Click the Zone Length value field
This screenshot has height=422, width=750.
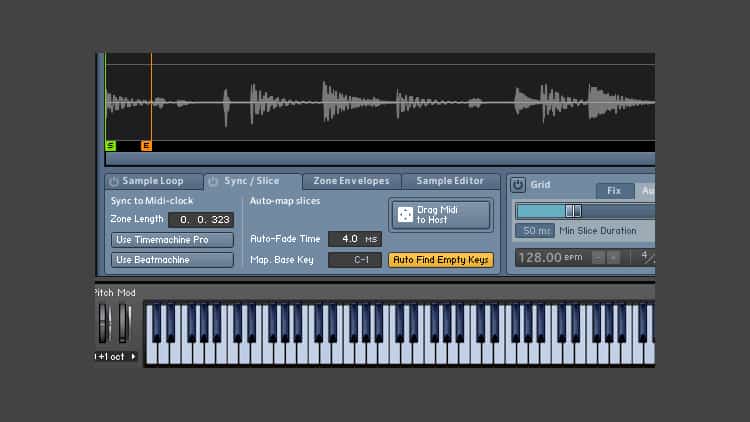(x=201, y=220)
